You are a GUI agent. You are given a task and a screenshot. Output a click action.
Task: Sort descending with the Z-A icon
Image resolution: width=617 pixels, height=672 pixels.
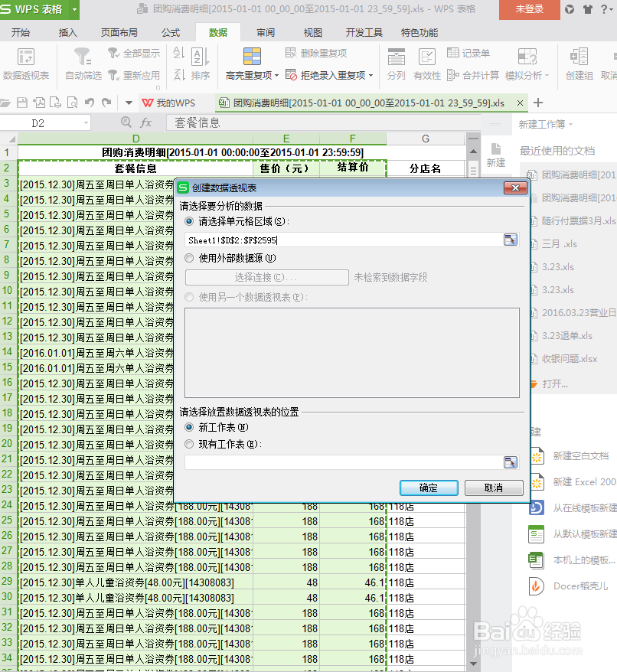179,76
